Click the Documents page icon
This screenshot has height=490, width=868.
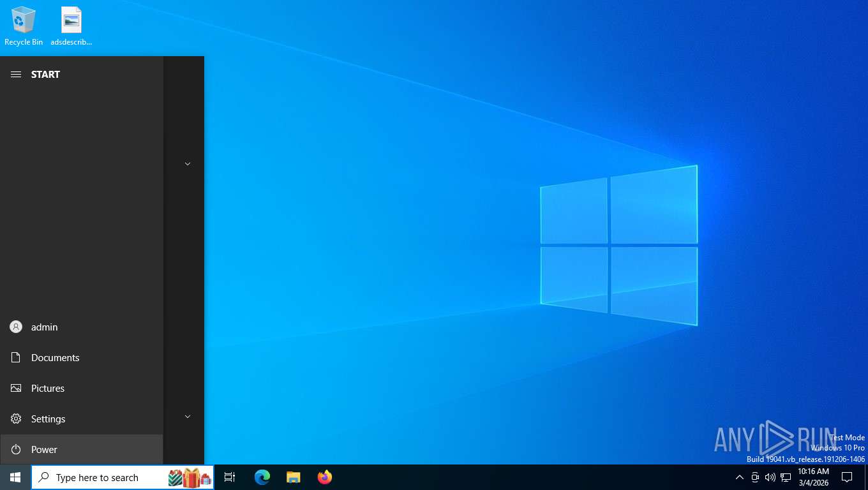coord(16,358)
